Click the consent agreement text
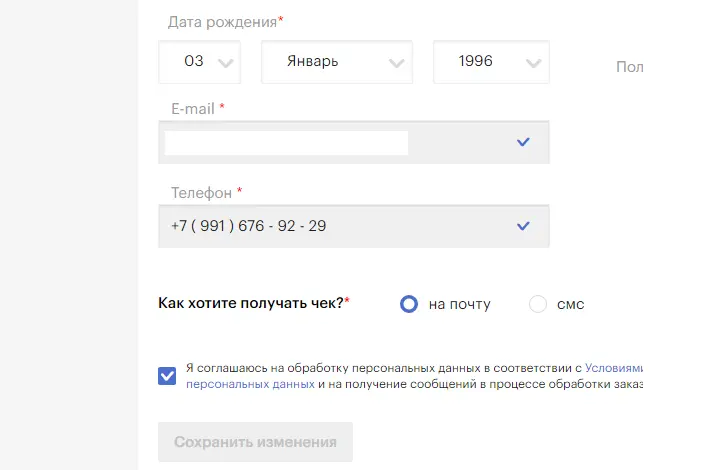The width and height of the screenshot is (722, 470). (414, 376)
